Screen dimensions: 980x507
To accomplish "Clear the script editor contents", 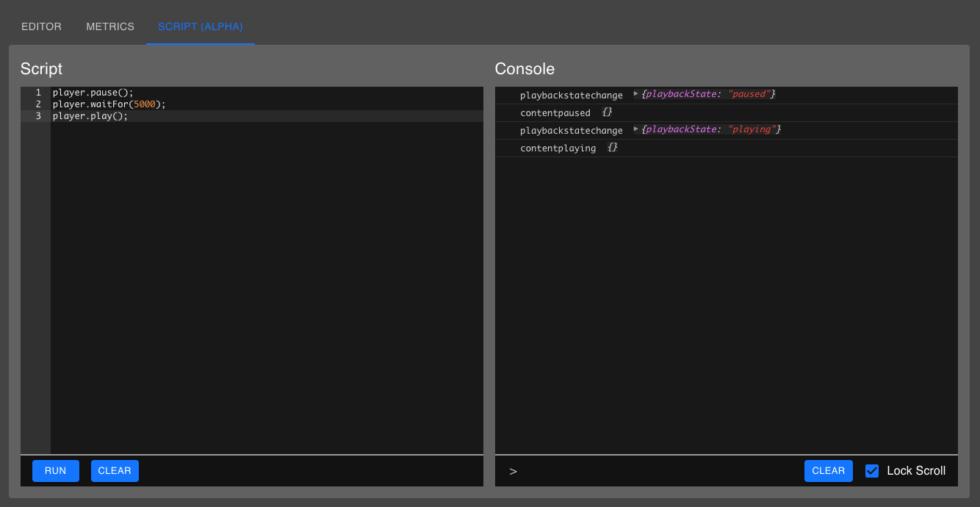I will pos(115,470).
